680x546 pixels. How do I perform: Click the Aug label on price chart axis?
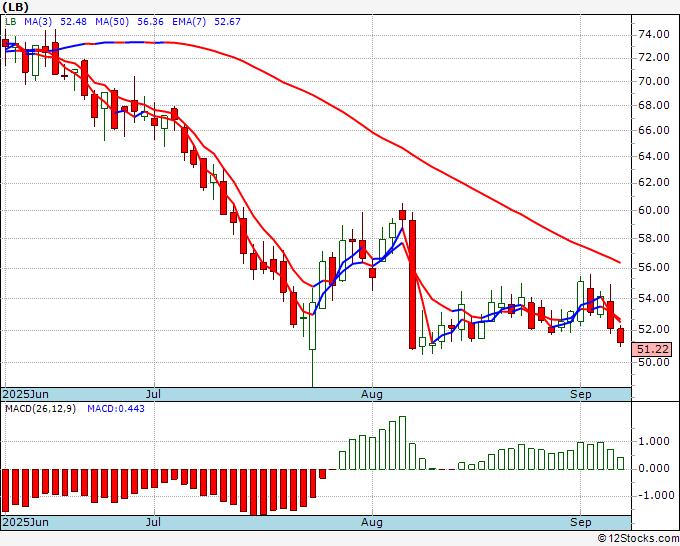[372, 394]
